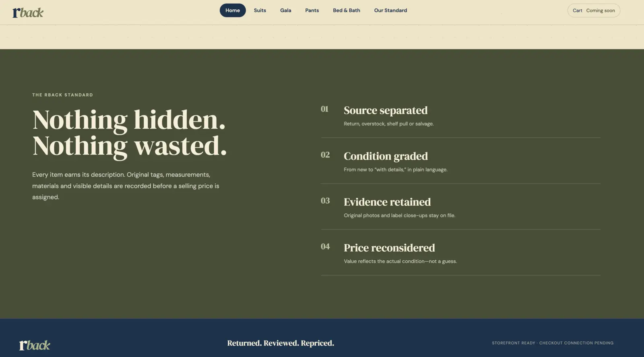The width and height of the screenshot is (644, 357).
Task: Open the Suits menu item
Action: pyautogui.click(x=260, y=10)
